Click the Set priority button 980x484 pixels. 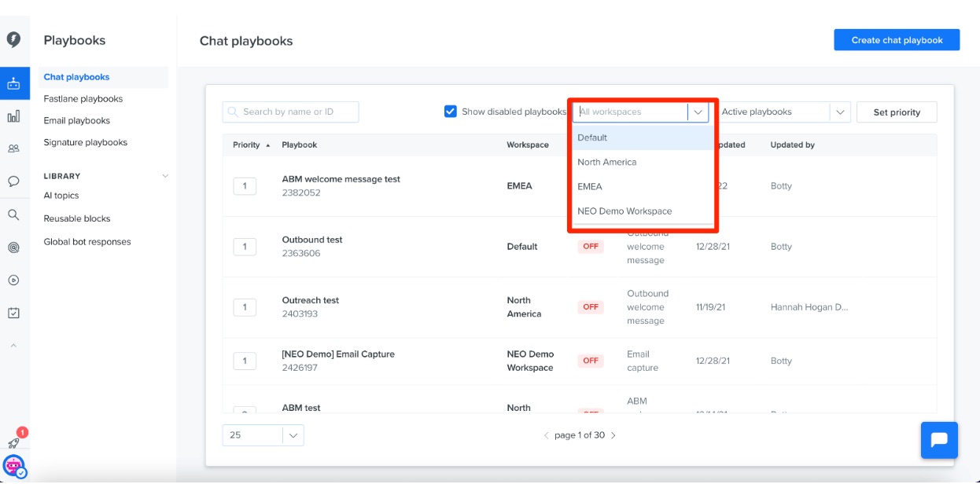click(897, 112)
